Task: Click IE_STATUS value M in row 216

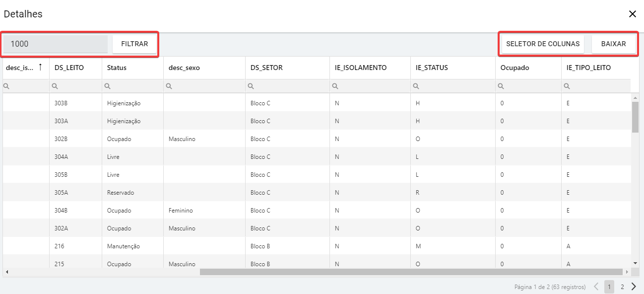Action: pyautogui.click(x=418, y=246)
